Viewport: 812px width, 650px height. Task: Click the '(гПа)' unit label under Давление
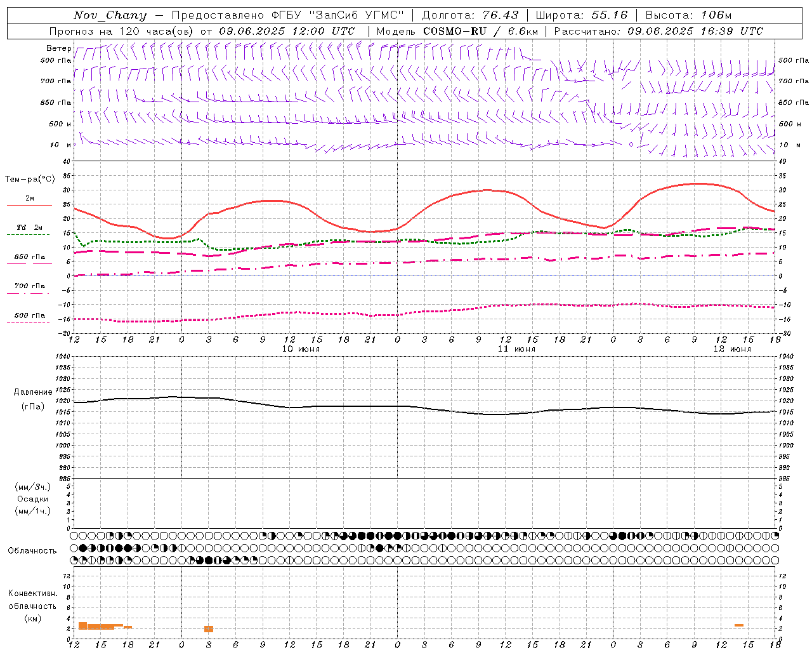coord(33,406)
